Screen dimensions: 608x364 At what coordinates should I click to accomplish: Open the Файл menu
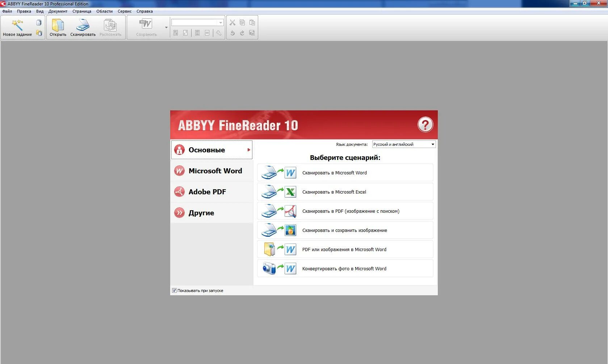[7, 11]
